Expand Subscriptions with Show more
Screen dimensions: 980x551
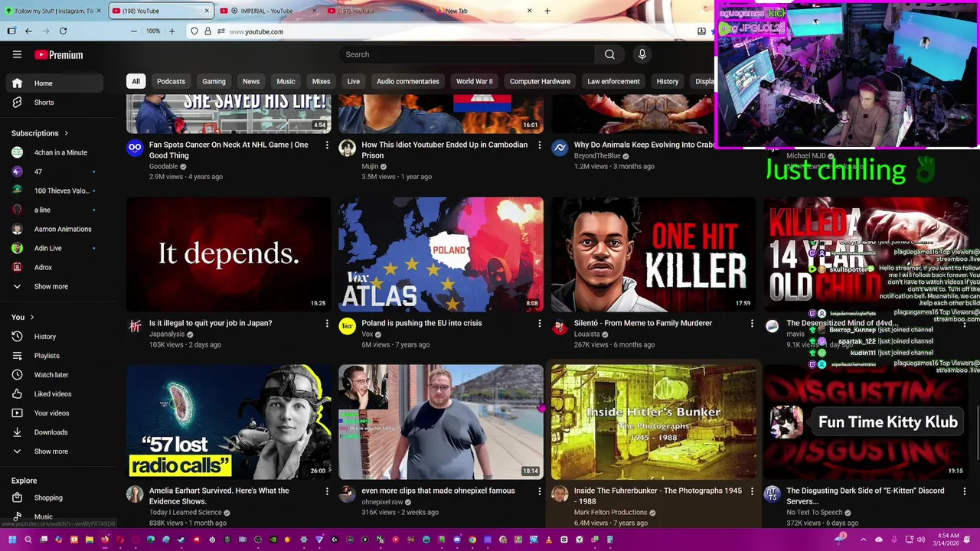point(54,286)
